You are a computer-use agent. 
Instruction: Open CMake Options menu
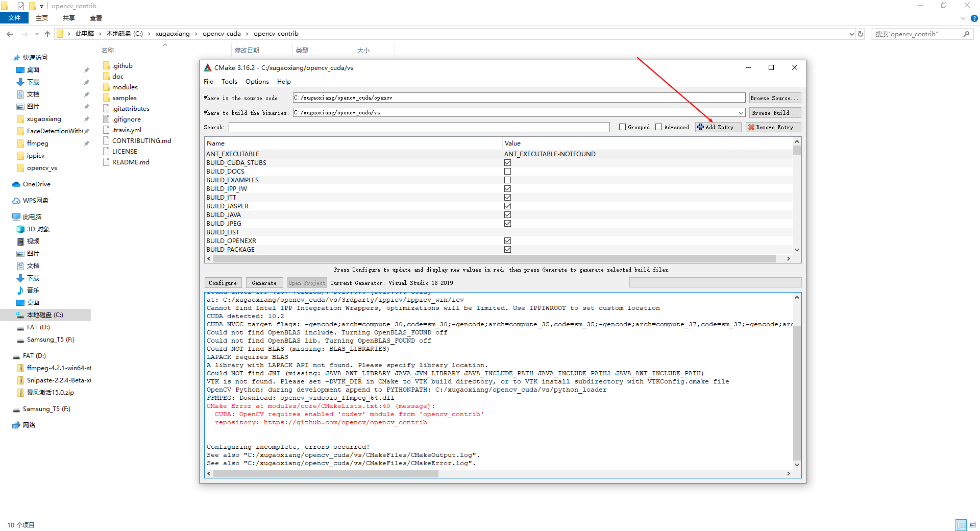click(257, 81)
